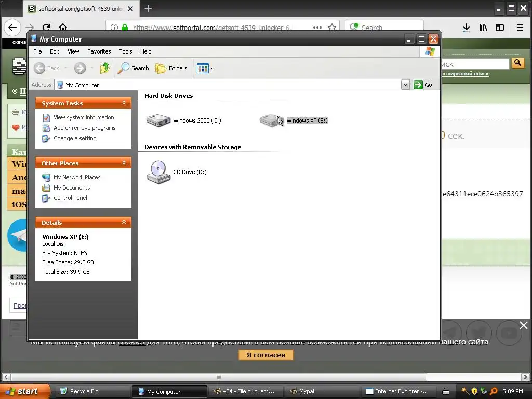Open My Network Places
Screen dimensions: 532x399
77,177
